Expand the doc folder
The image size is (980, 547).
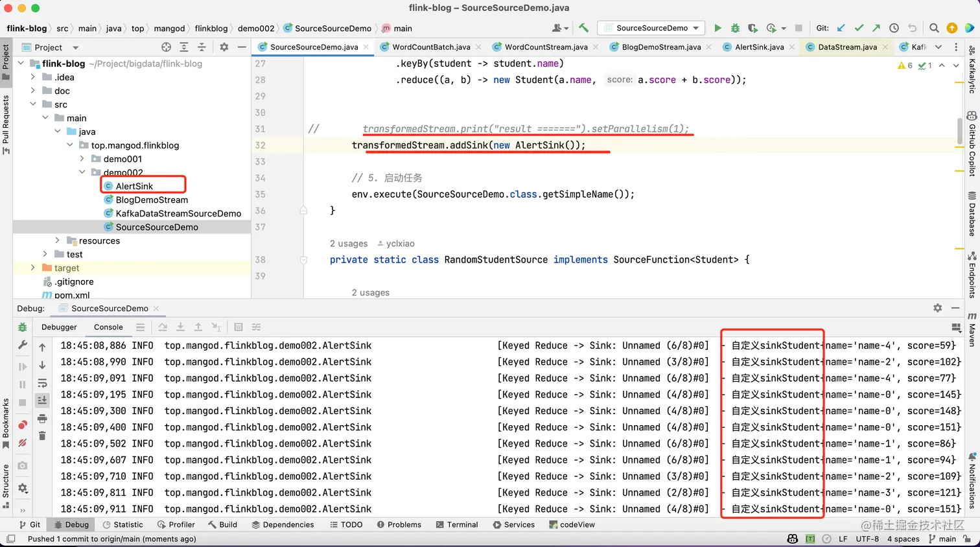click(x=33, y=91)
